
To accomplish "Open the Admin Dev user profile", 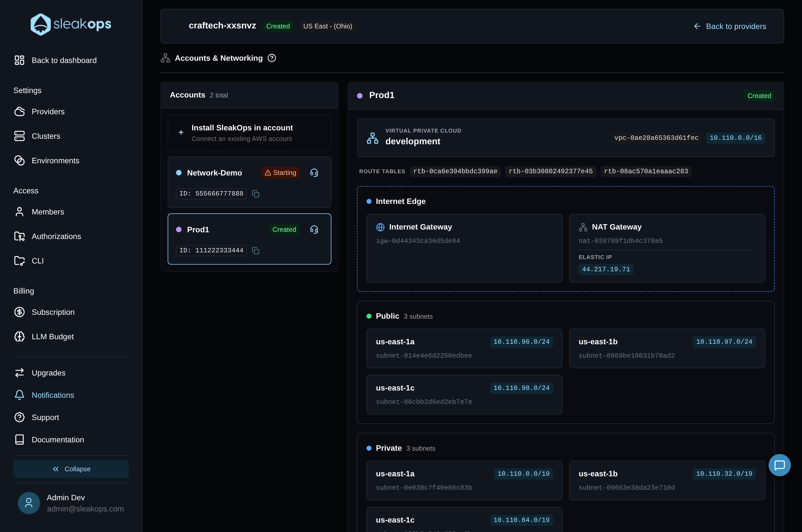I will pyautogui.click(x=71, y=503).
